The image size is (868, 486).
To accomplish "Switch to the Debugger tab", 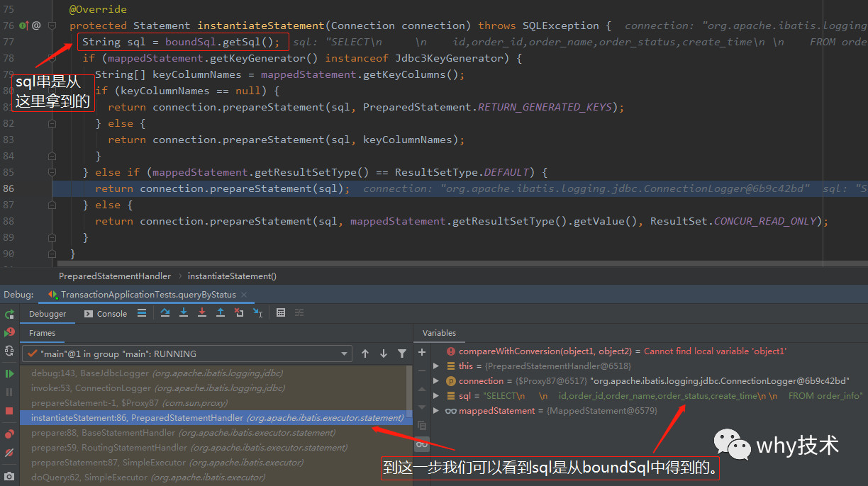I will click(x=48, y=314).
